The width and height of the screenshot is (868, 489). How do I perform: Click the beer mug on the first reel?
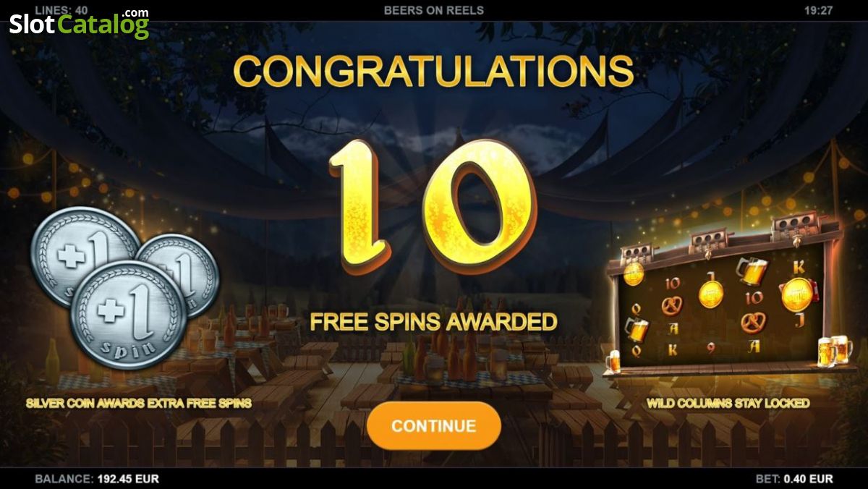point(637,330)
